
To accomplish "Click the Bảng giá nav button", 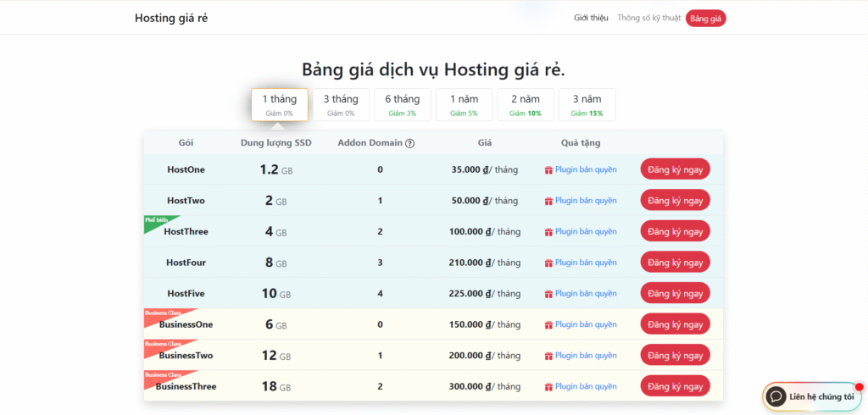I will tap(705, 18).
